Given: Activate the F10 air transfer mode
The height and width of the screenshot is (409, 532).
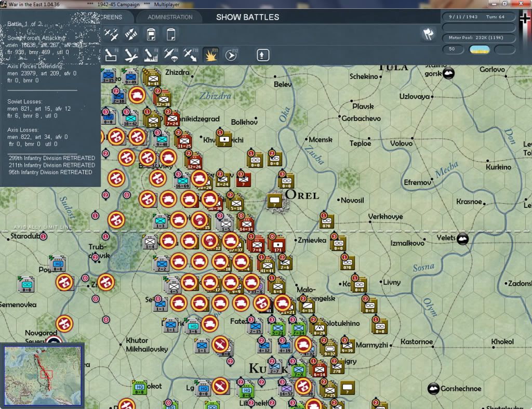Looking at the screenshot, I should click(191, 55).
